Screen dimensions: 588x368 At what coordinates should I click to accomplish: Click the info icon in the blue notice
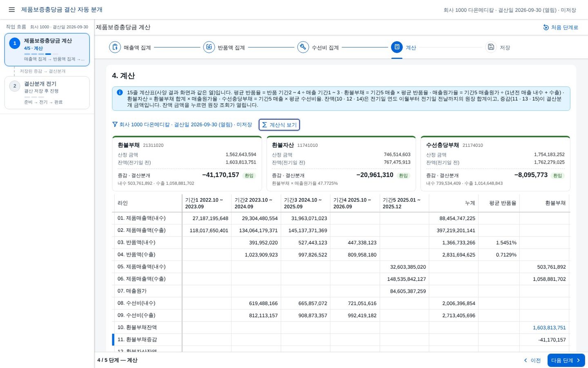pos(120,92)
